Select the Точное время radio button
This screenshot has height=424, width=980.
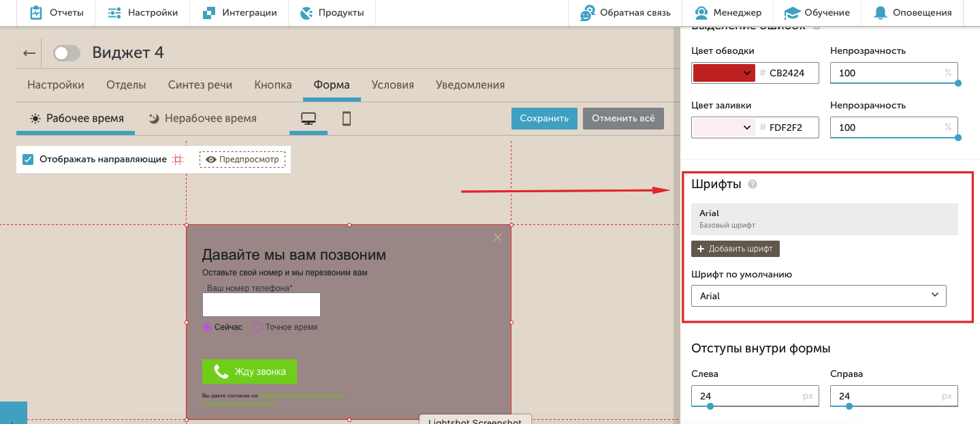(x=258, y=327)
